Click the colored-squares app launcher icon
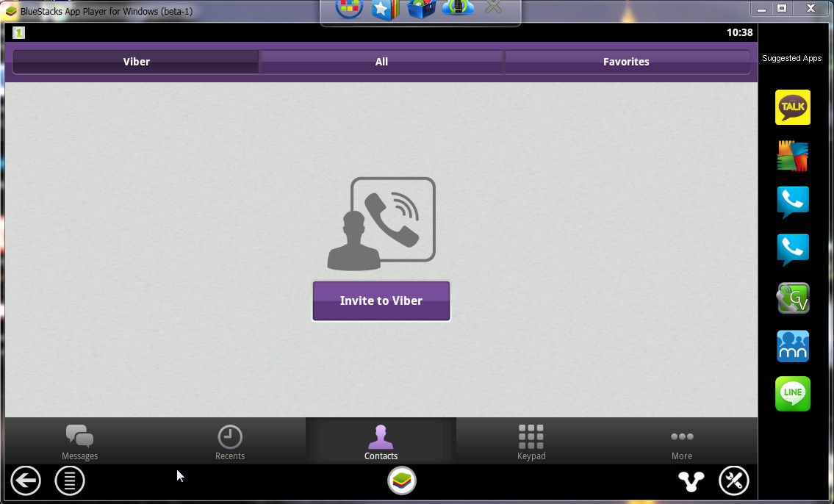Image resolution: width=834 pixels, height=504 pixels. click(x=349, y=8)
